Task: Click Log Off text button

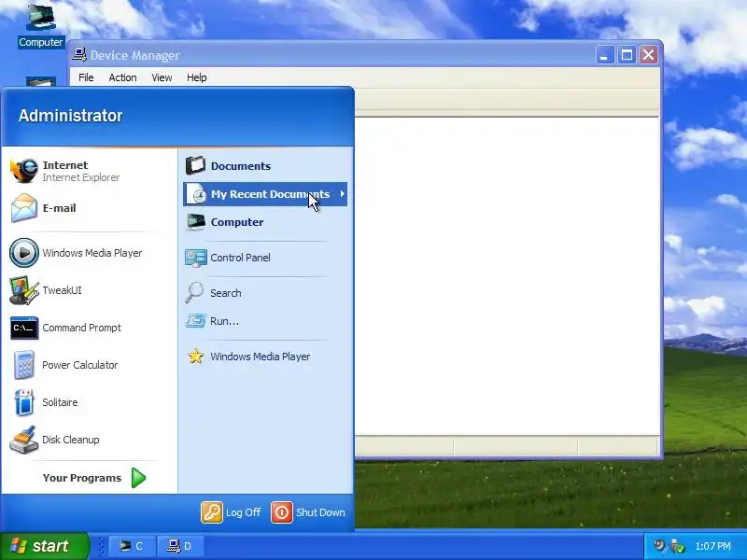Action: point(243,512)
